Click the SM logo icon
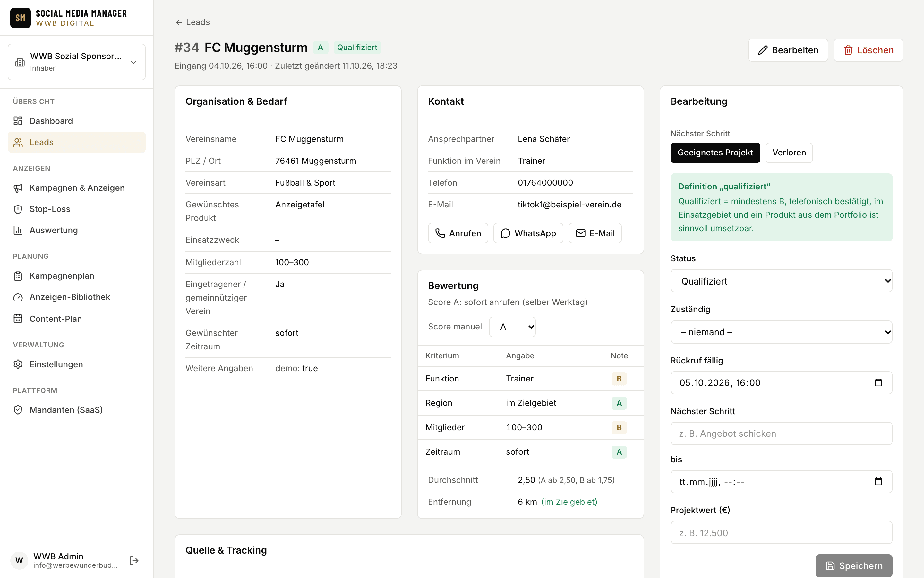 tap(20, 18)
